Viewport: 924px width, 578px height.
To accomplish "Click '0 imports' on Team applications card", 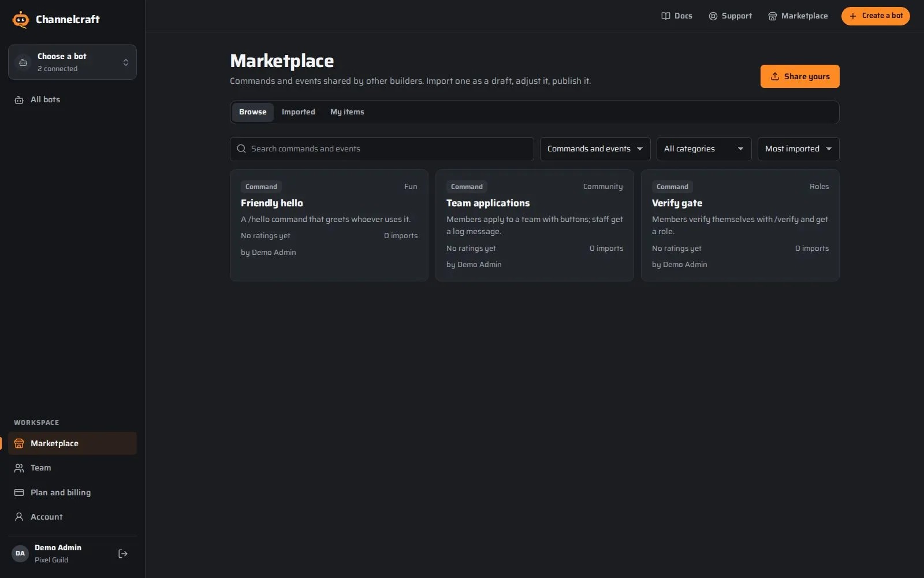I will (606, 249).
